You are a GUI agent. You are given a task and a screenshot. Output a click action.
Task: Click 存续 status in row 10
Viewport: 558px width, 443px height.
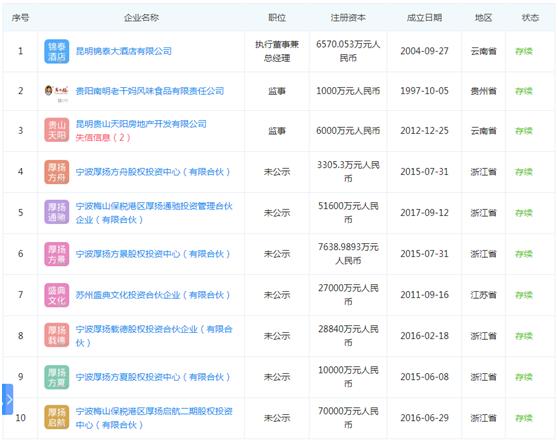pos(524,418)
